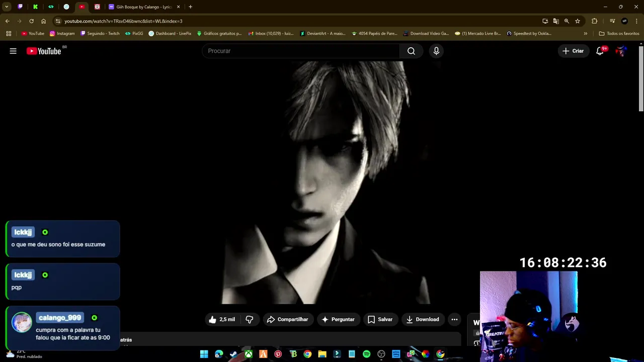The image size is (644, 362).
Task: Click calango_999 chat overlay message
Action: pyautogui.click(x=62, y=328)
